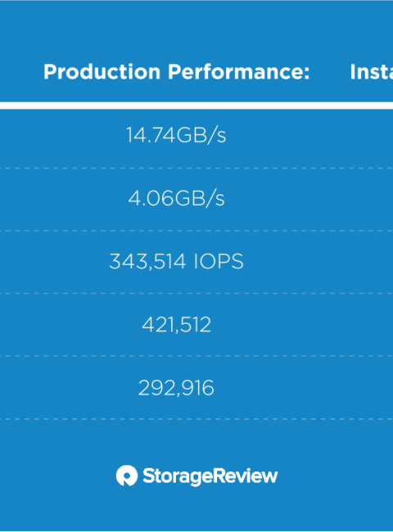Click the white divider bar under the header
Image resolution: width=393 pixels, height=532 pixels.
coord(196,106)
